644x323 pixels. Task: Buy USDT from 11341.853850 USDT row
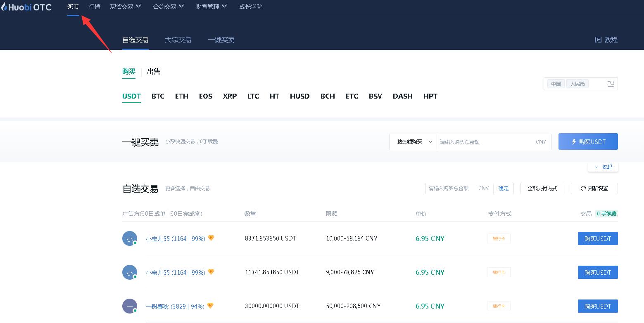tap(598, 272)
